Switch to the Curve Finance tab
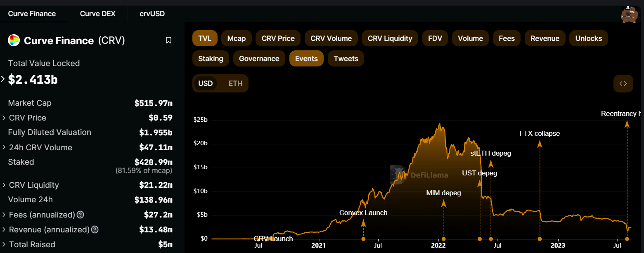 [32, 14]
